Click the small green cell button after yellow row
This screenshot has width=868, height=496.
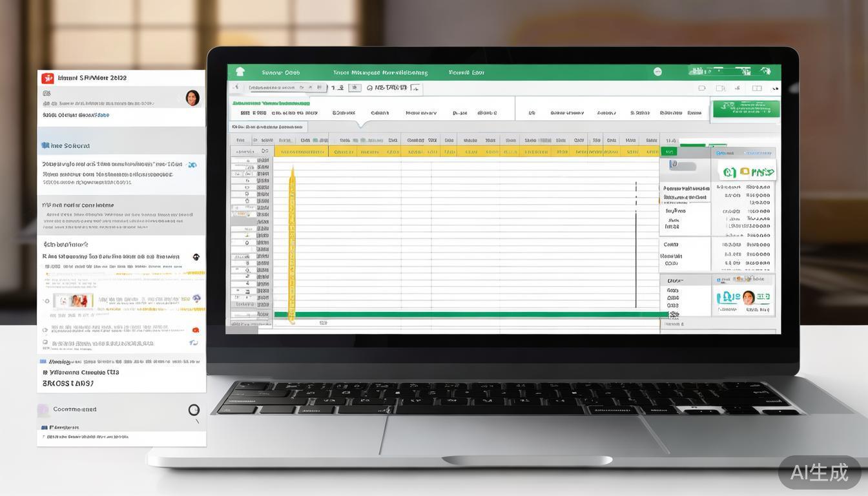pos(668,152)
